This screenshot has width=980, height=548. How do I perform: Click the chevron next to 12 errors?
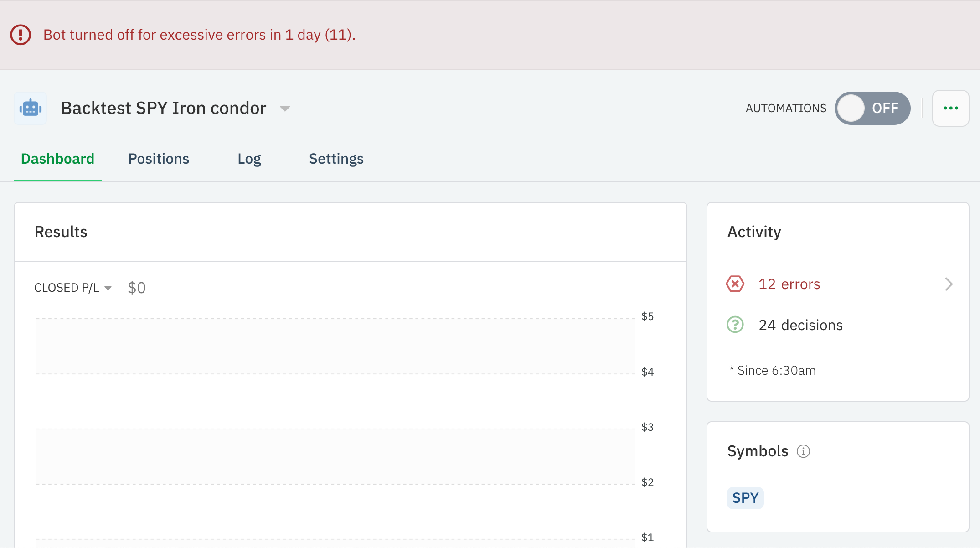949,284
